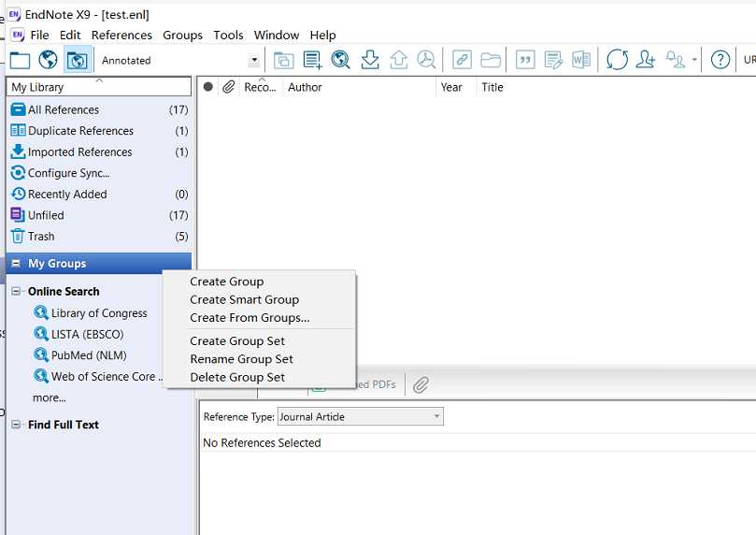Open the Reference Type Journal Article dropdown

point(360,416)
